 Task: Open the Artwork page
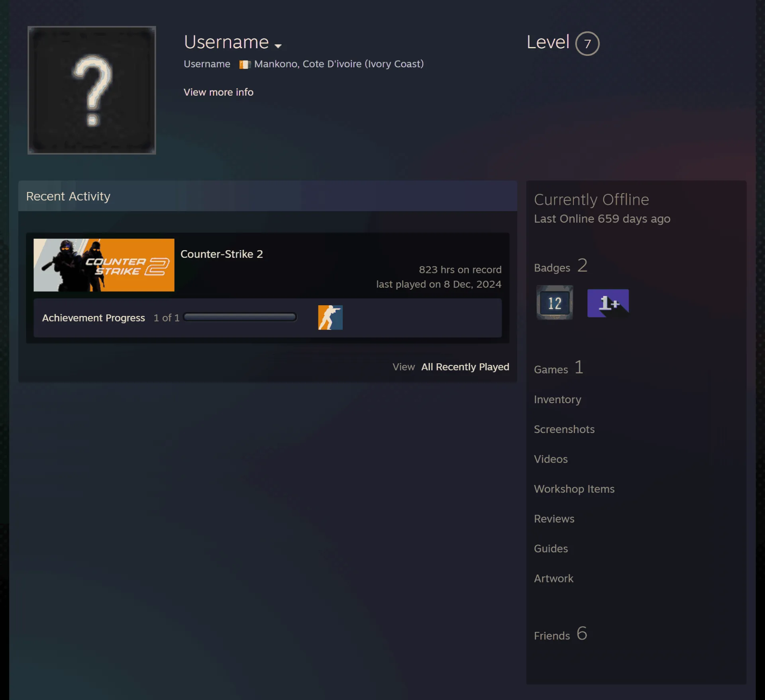pyautogui.click(x=553, y=578)
